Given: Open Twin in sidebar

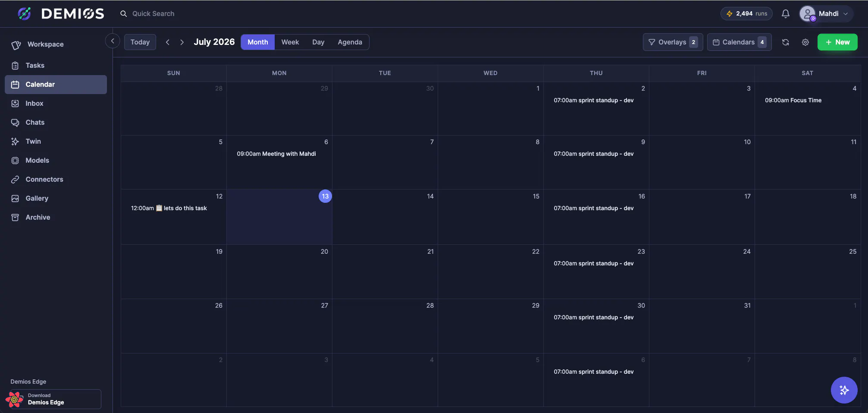Looking at the screenshot, I should [56, 142].
